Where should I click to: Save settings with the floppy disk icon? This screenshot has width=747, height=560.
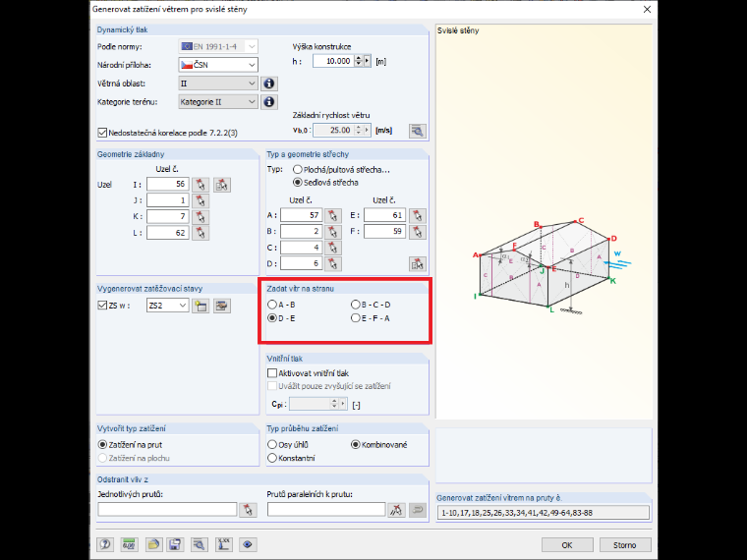(175, 544)
